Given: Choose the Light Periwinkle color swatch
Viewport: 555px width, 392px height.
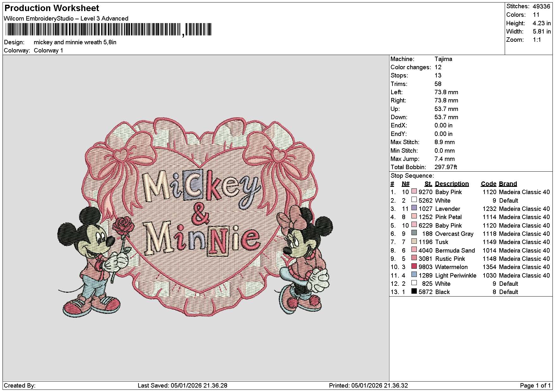Looking at the screenshot, I should pyautogui.click(x=414, y=274).
